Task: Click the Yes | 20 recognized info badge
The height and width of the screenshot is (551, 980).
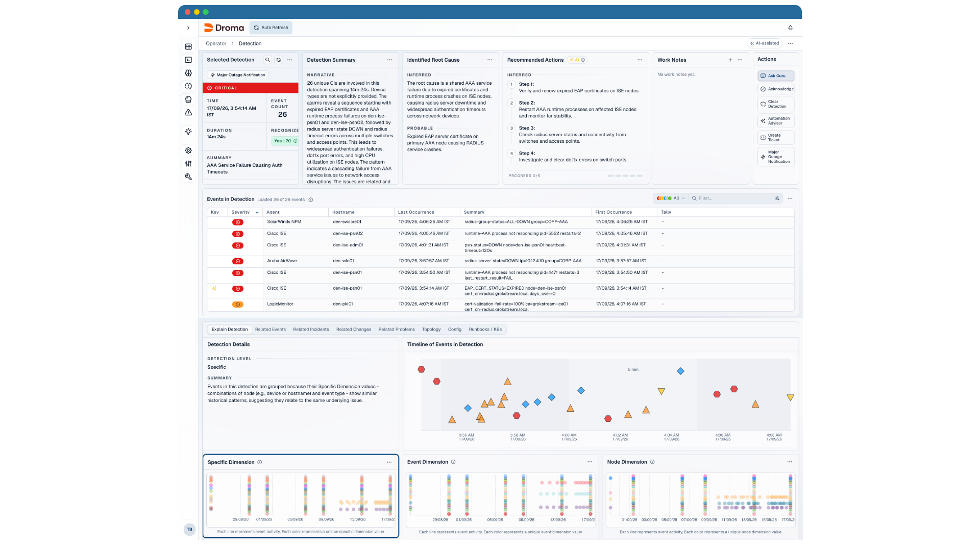Action: pyautogui.click(x=285, y=141)
